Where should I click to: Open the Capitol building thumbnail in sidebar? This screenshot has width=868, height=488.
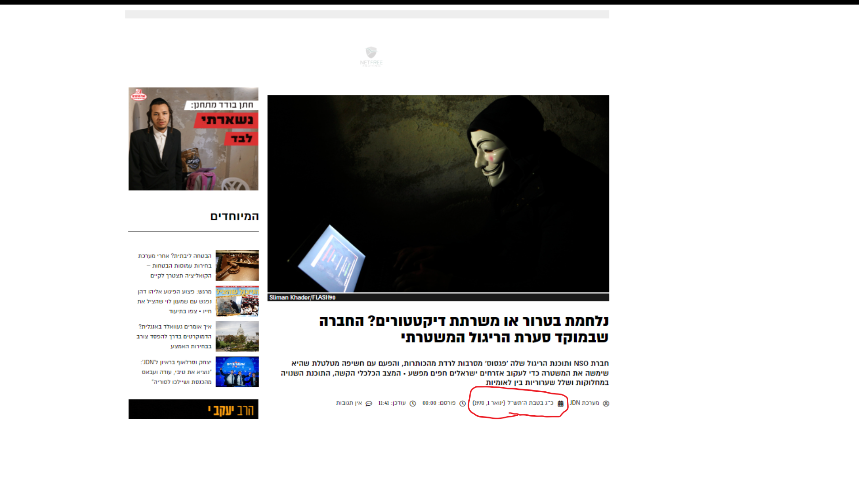coord(237,336)
